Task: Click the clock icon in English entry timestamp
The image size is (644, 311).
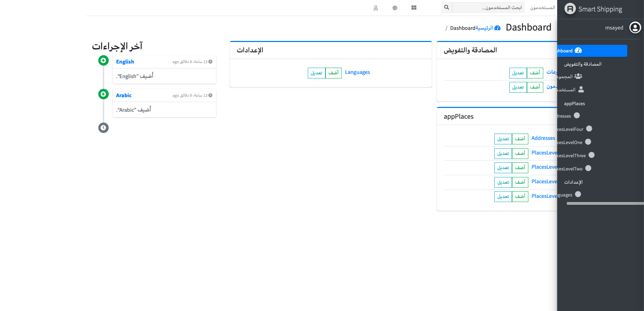Action: pyautogui.click(x=210, y=62)
